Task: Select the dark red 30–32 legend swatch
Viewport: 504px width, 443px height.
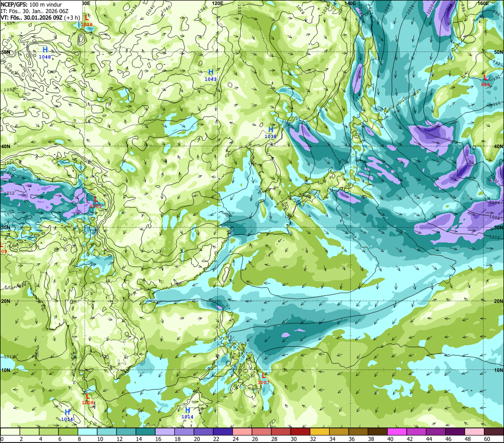Action: [x=300, y=431]
